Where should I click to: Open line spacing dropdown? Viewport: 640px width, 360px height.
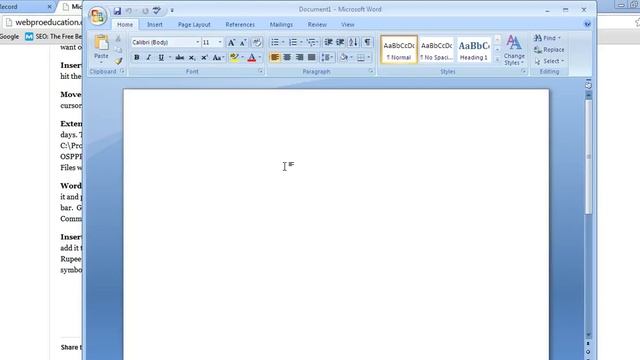click(327, 58)
